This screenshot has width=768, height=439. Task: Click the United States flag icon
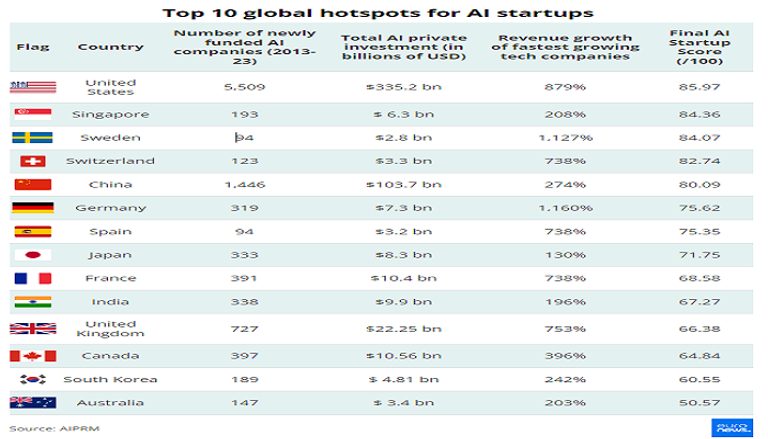26,87
